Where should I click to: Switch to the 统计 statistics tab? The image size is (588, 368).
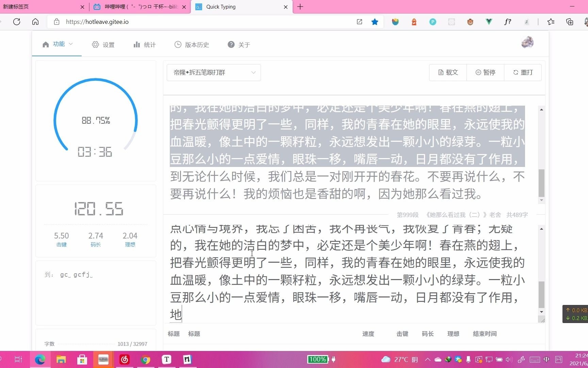point(145,45)
